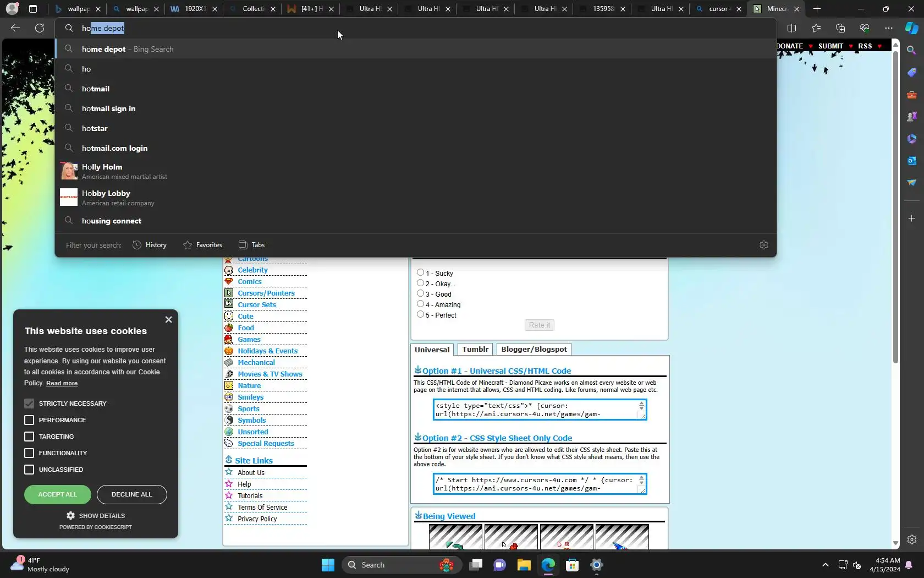The image size is (924, 578).
Task: Select the '4 - Amazing' rating
Action: pos(420,304)
